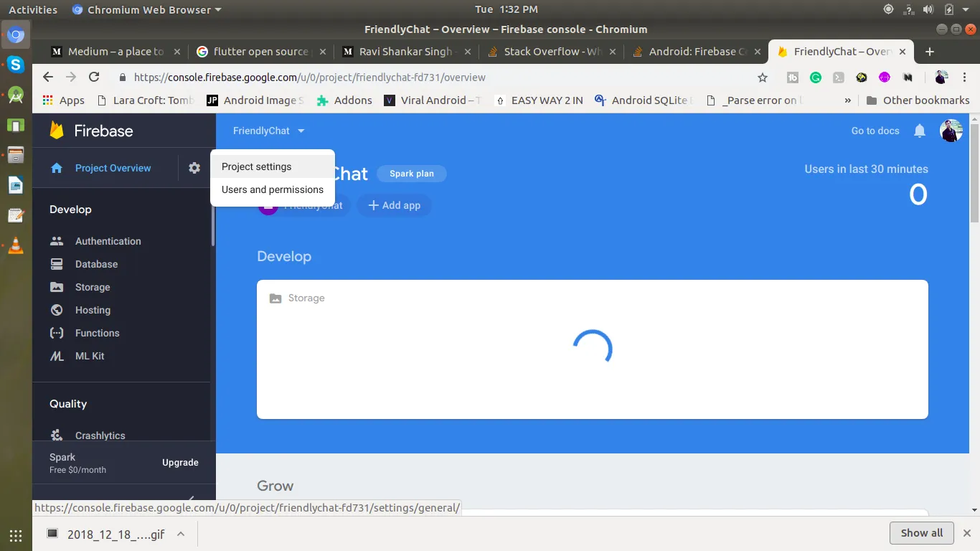Image resolution: width=980 pixels, height=551 pixels.
Task: Close the FriendlyChat – Overview tab
Action: pos(904,52)
